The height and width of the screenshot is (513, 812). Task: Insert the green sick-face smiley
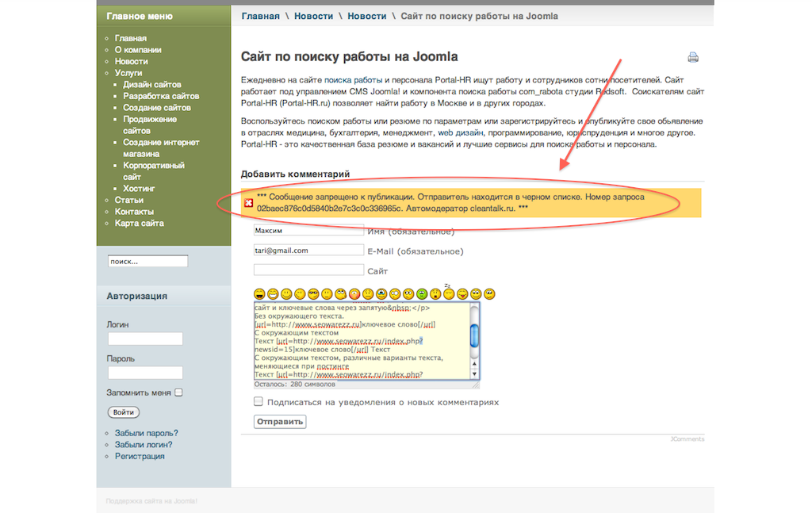point(422,294)
